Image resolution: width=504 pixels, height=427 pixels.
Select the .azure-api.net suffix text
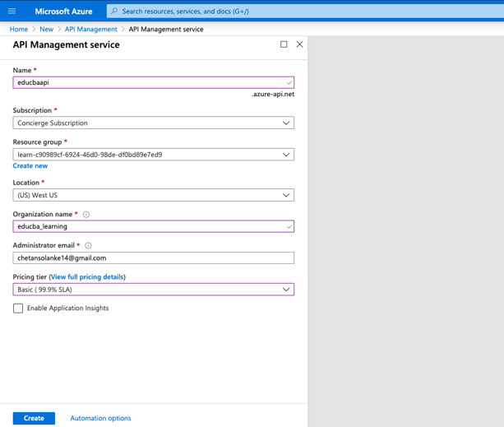click(273, 95)
